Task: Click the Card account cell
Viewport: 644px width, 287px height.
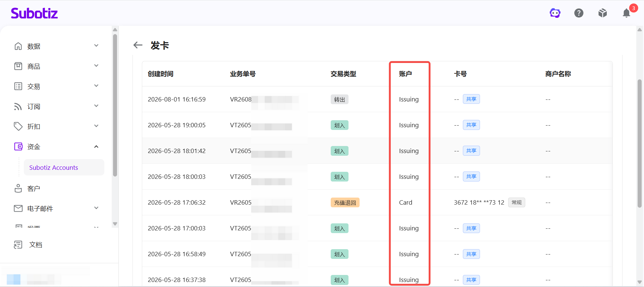Action: coord(406,202)
